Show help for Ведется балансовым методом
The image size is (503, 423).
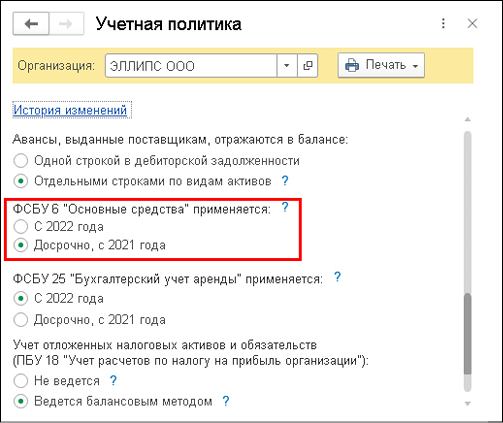tap(226, 401)
